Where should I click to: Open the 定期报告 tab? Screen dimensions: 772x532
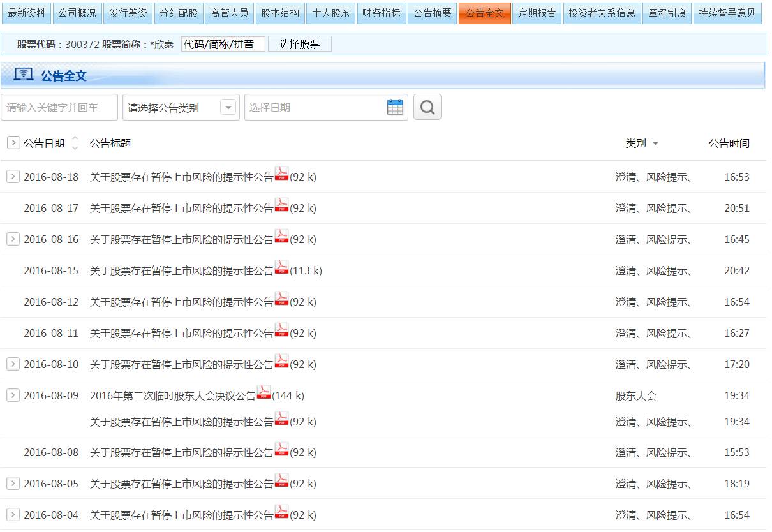537,13
